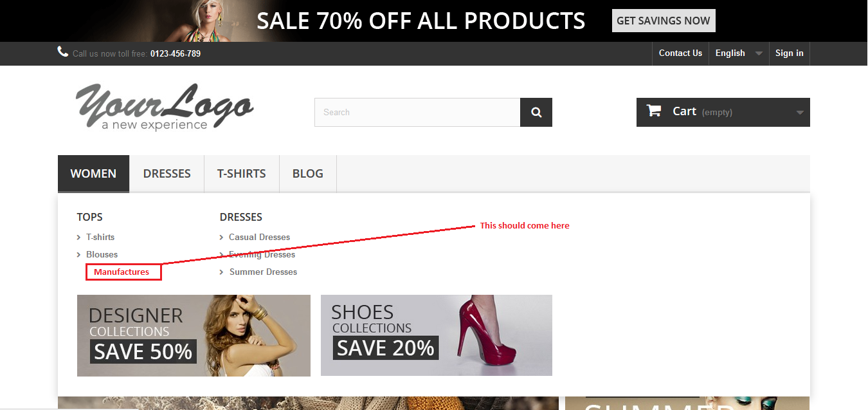Click the magnifier search button
868x410 pixels.
point(536,112)
